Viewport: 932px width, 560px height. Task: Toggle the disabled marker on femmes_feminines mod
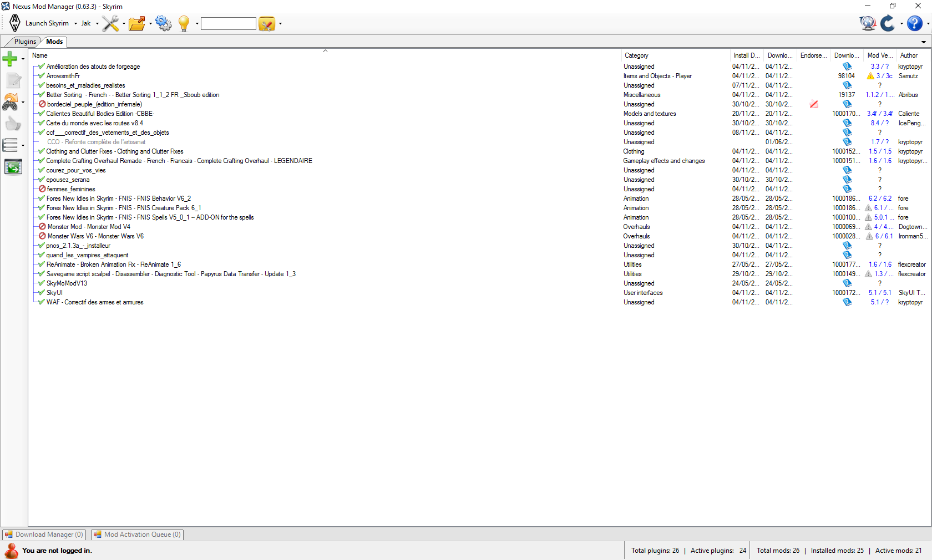pyautogui.click(x=42, y=189)
